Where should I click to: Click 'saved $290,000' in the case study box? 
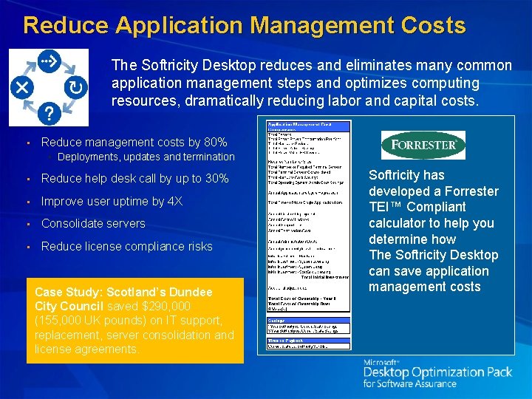(x=149, y=307)
